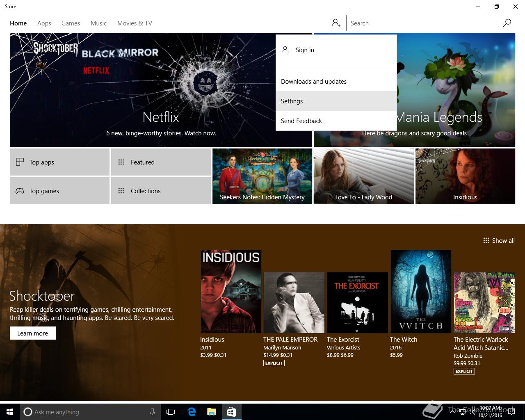Open Tove Lo - Lady Wood tile

point(363,176)
